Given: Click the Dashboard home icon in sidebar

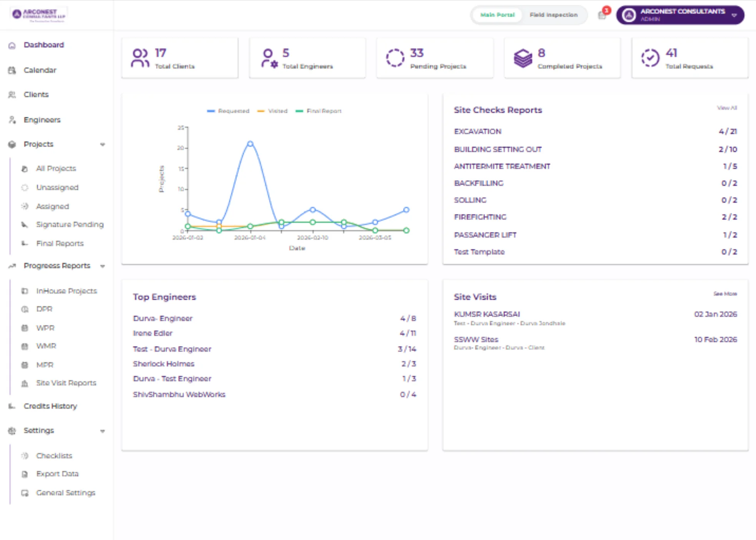Looking at the screenshot, I should click(x=12, y=45).
